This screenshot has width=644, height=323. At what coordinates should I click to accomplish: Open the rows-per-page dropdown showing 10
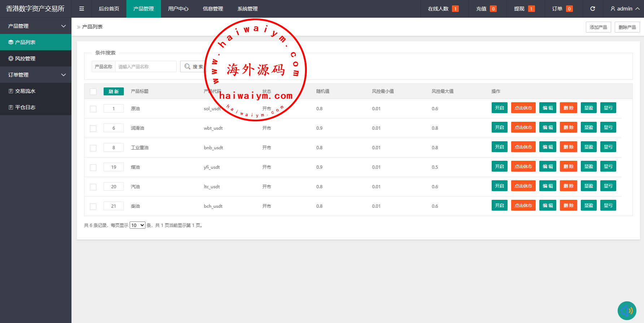(x=137, y=225)
